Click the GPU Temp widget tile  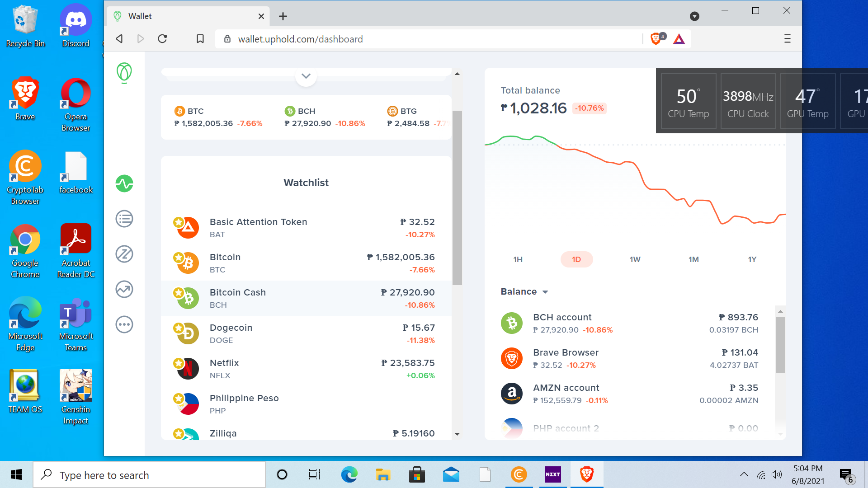pyautogui.click(x=808, y=101)
